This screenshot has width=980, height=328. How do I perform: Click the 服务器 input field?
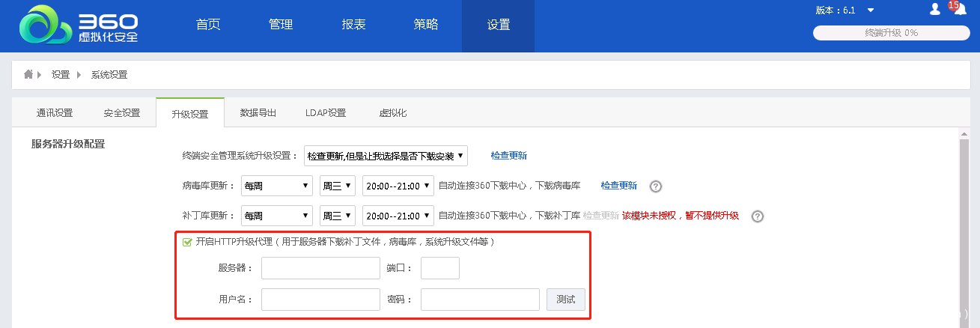[320, 268]
